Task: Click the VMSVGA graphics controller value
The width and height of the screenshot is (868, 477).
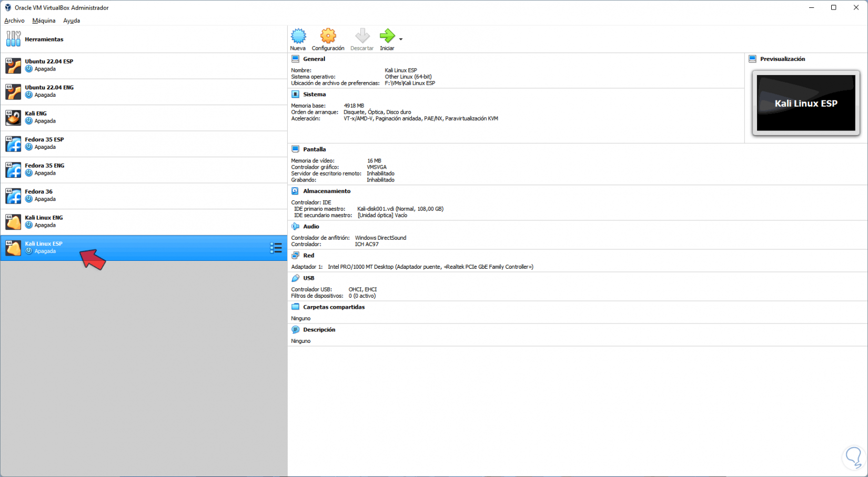Action: coord(377,167)
